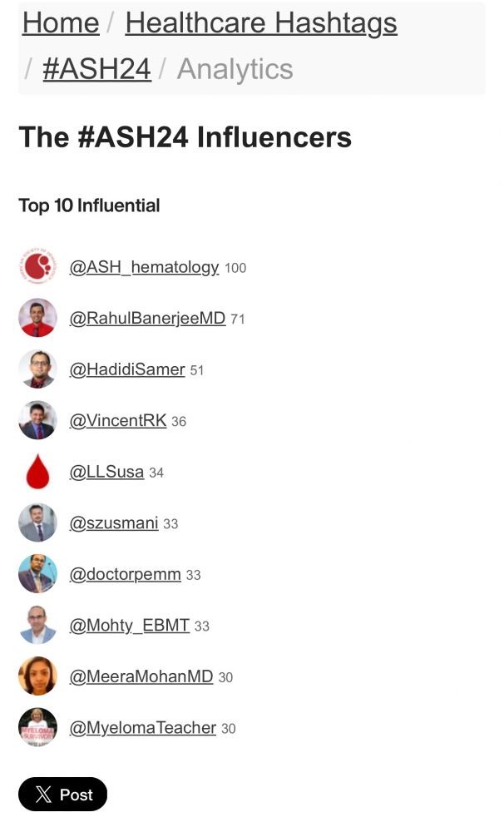Open szusmani's profile picture
Image resolution: width=504 pixels, height=832 pixels.
pyautogui.click(x=37, y=522)
